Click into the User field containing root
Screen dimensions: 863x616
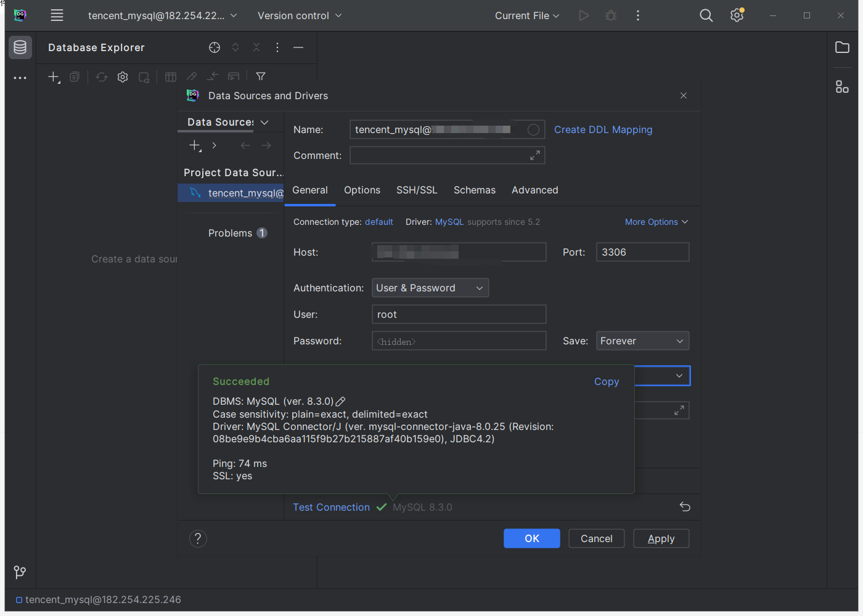(459, 314)
